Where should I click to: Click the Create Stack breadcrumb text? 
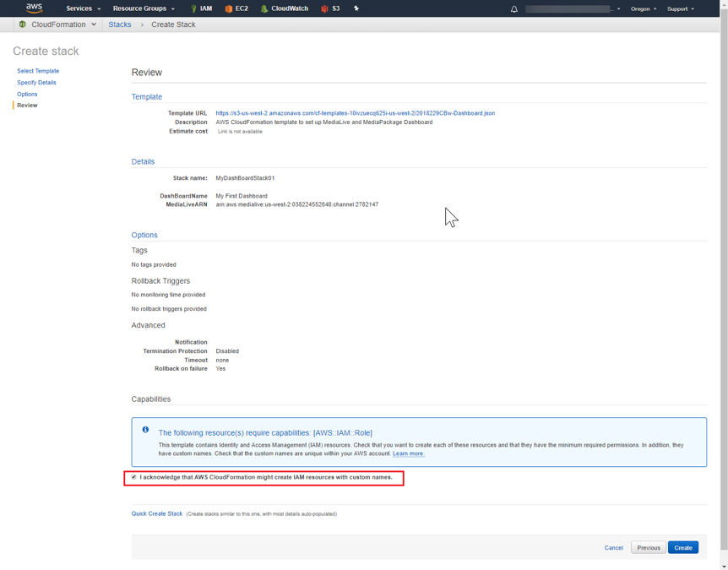tap(173, 24)
